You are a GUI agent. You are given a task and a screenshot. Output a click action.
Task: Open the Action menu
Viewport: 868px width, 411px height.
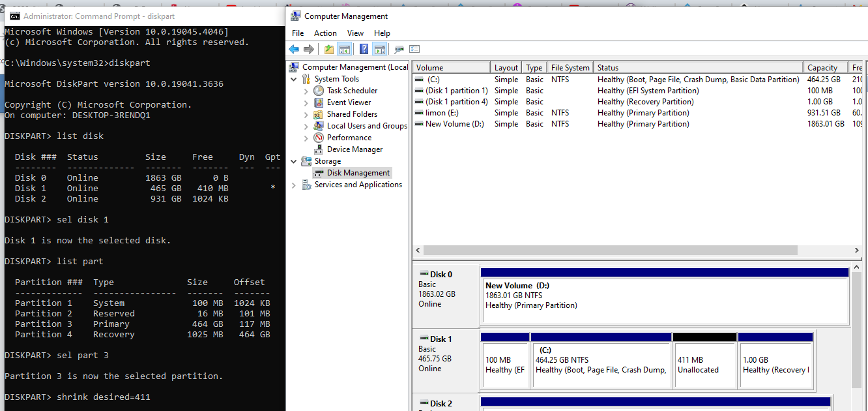[x=325, y=33]
